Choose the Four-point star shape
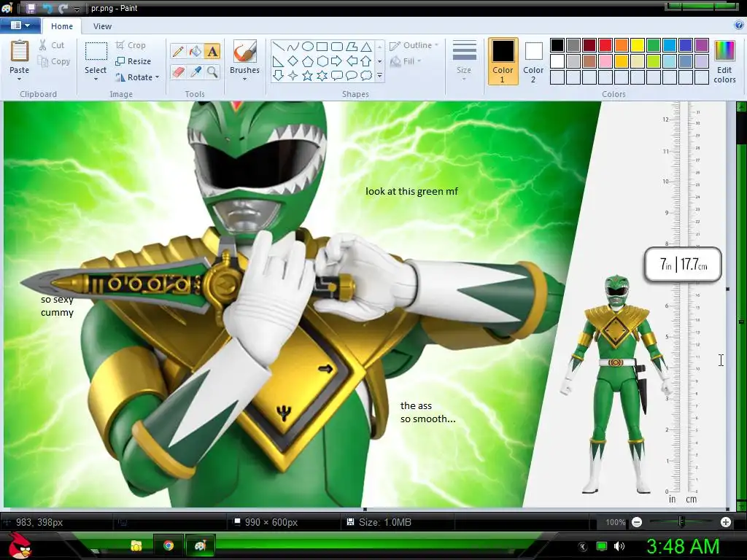Screen dimensions: 747x560 pos(293,75)
